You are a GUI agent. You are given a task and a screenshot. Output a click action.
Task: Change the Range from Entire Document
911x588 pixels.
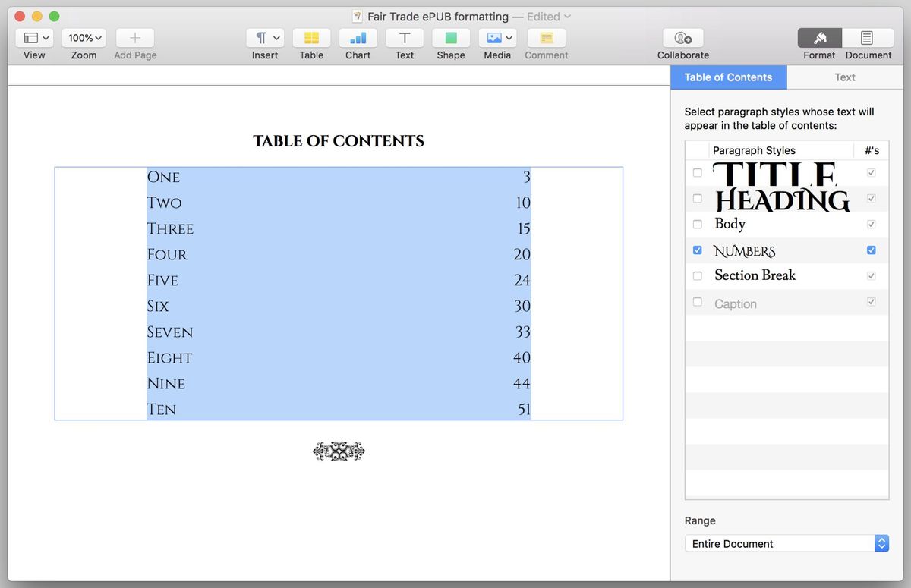coord(880,543)
